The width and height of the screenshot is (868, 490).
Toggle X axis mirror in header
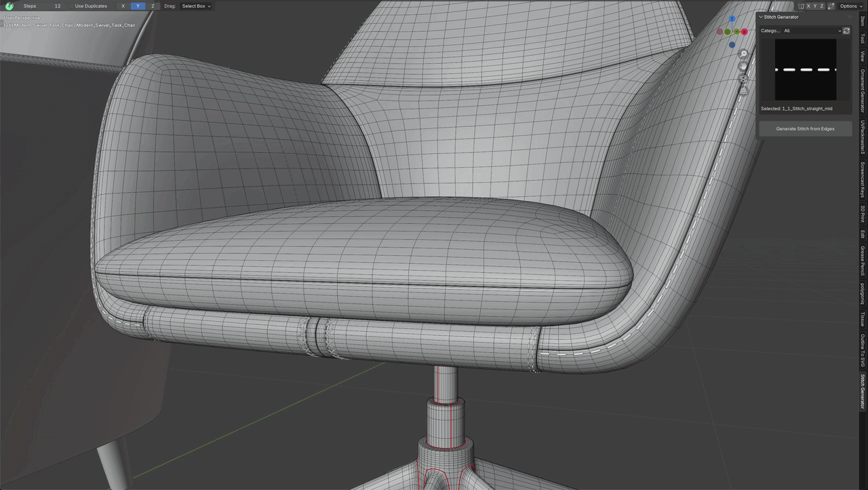[808, 6]
